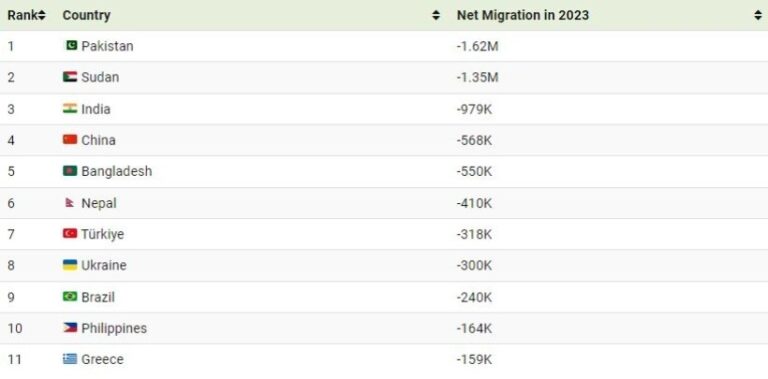Click the Türkiye flag icon
Image resolution: width=768 pixels, height=379 pixels.
tap(70, 234)
